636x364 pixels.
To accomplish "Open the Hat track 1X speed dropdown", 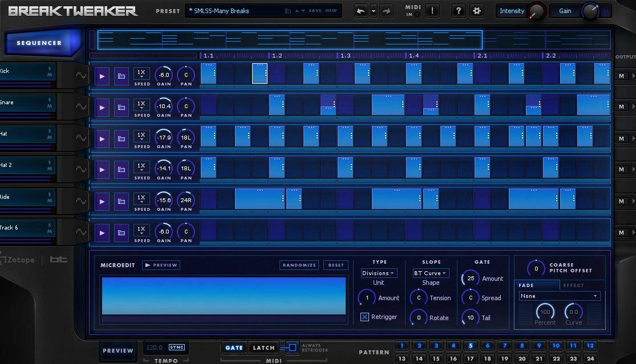I will 141,136.
